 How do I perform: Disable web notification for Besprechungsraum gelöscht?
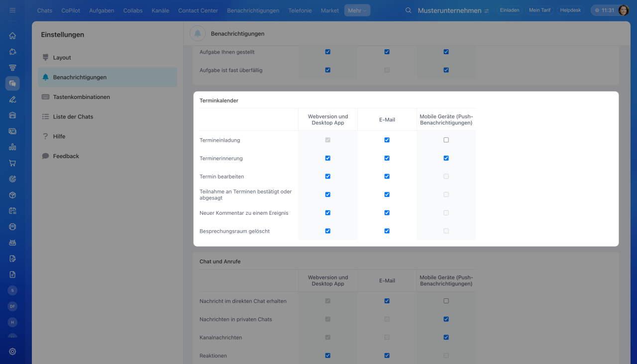327,231
